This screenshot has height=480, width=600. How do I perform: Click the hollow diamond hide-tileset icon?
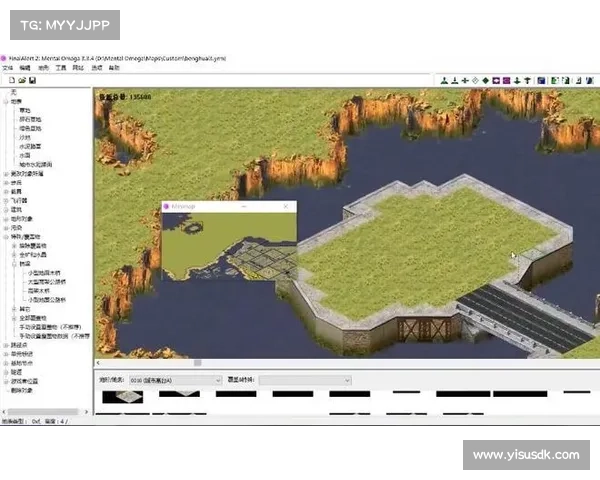coord(475,80)
